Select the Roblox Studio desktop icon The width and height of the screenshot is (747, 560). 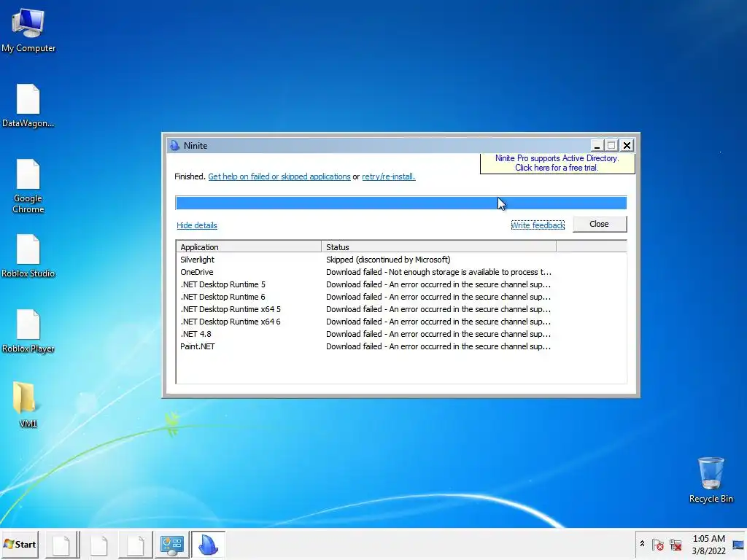(x=28, y=256)
